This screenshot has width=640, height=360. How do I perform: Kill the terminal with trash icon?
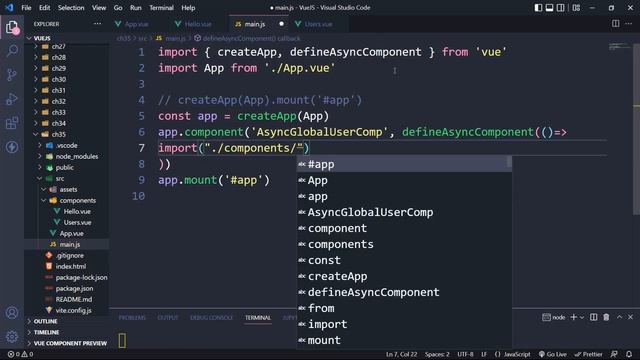pyautogui.click(x=606, y=317)
